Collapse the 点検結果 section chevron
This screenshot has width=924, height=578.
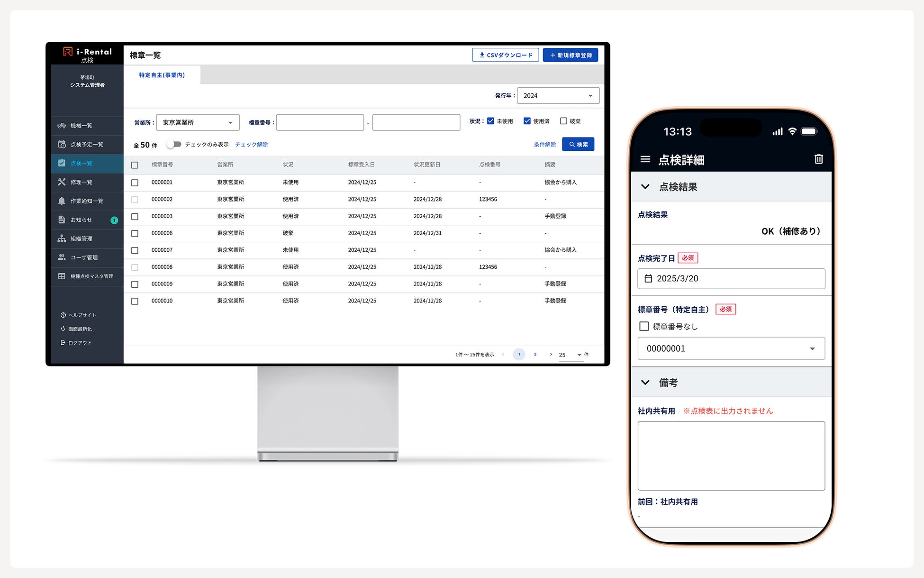(645, 187)
